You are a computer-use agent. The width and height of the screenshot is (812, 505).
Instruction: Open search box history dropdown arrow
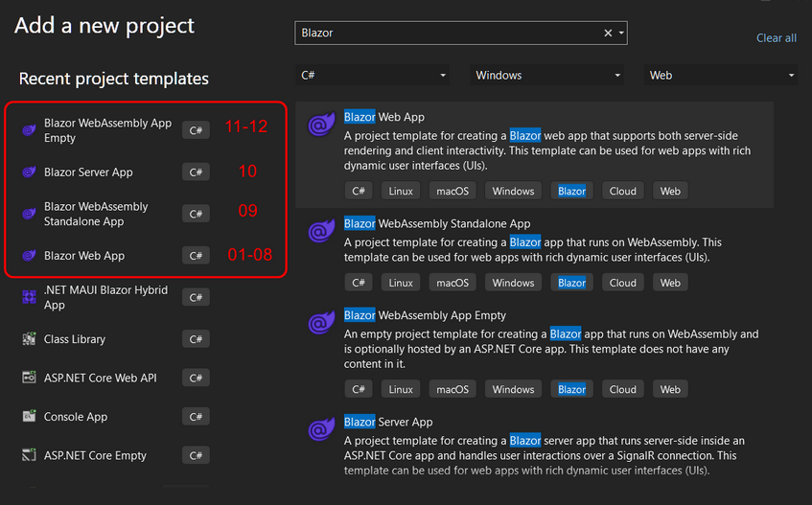(x=621, y=34)
